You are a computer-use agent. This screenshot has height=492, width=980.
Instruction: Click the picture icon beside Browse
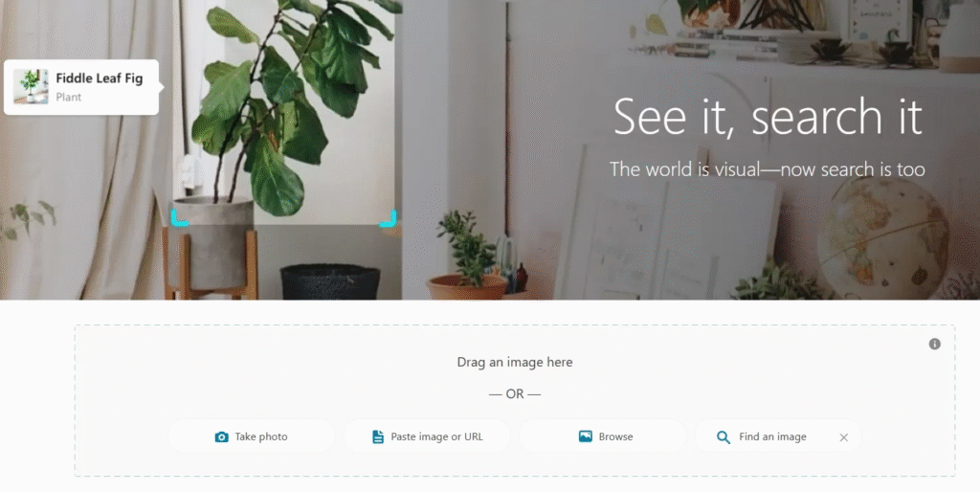pyautogui.click(x=585, y=436)
